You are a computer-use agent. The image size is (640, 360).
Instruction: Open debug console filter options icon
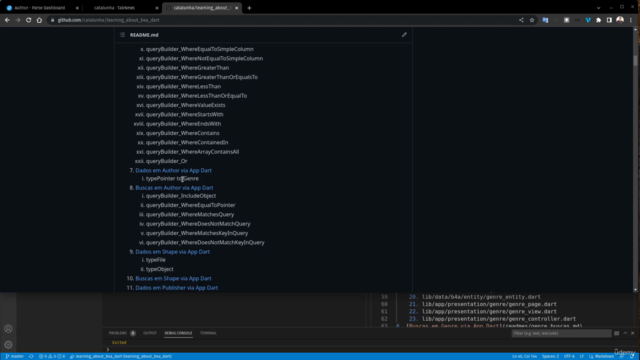[616, 333]
